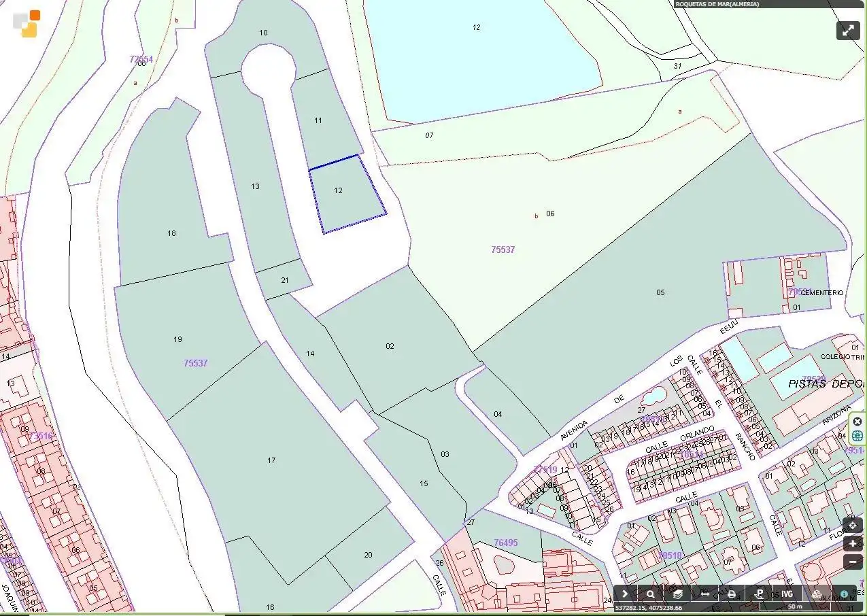Click parcel number 31 near the top
The image size is (867, 616).
pos(677,66)
